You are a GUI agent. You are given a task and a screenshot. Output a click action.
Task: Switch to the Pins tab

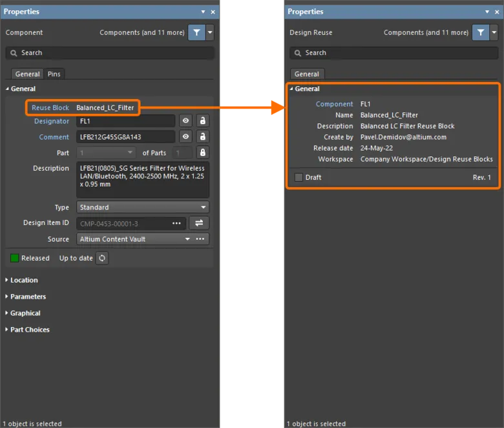click(x=54, y=74)
